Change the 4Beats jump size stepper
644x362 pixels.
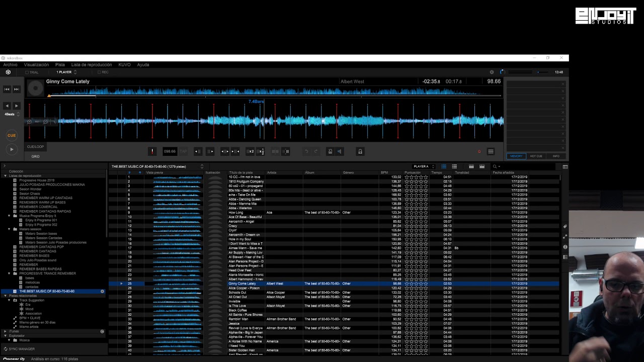(18, 115)
